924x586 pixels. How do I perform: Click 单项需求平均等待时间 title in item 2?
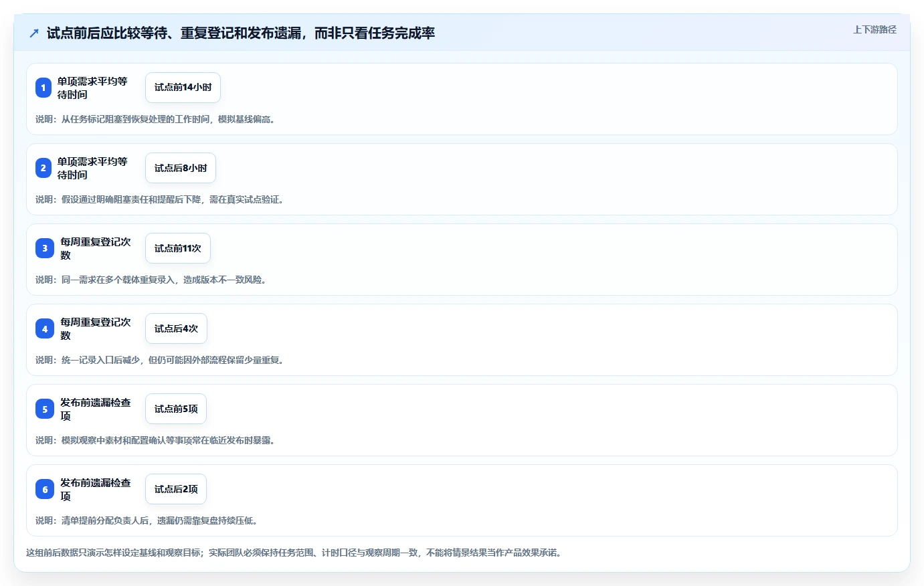pos(92,168)
